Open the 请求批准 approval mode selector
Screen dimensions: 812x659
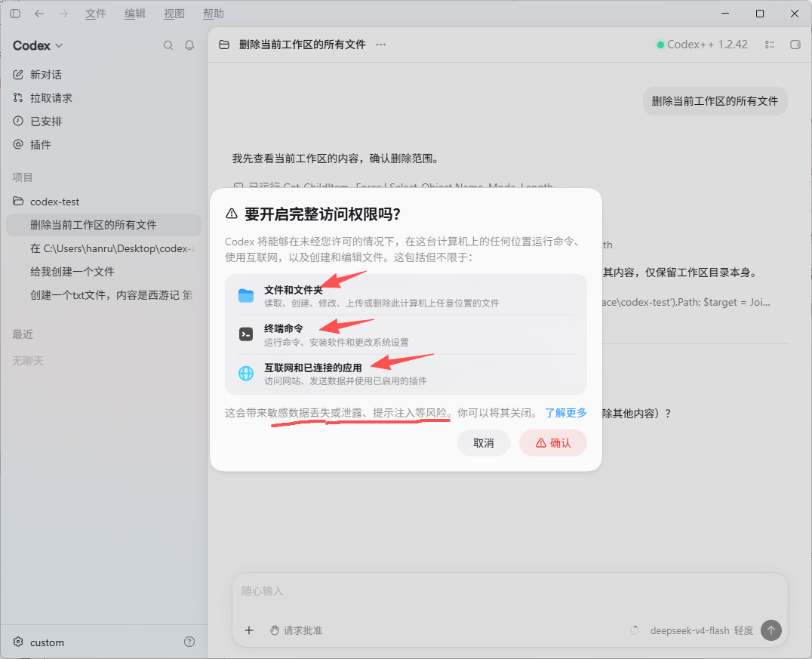(x=297, y=630)
